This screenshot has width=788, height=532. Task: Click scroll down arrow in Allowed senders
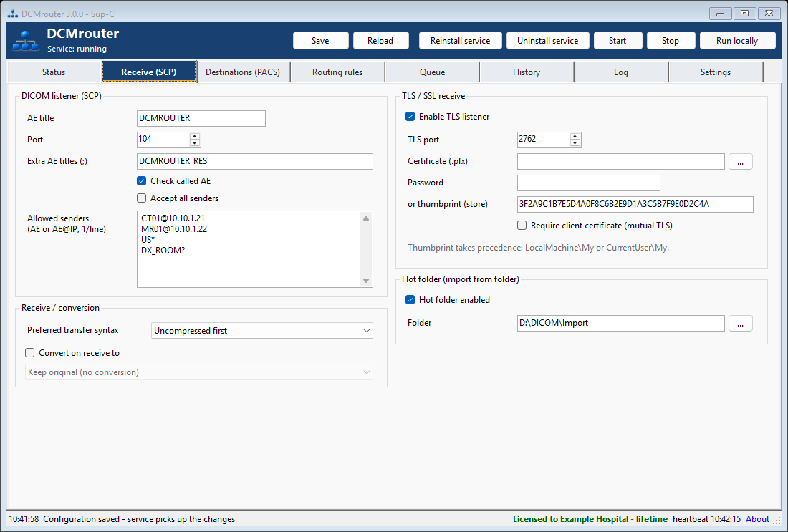coord(366,280)
